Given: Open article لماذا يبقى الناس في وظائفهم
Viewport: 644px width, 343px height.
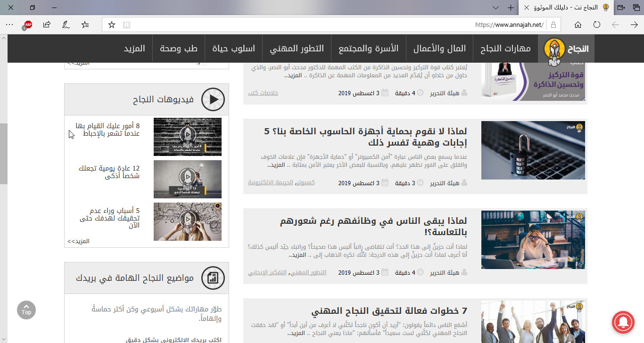Looking at the screenshot, I should pos(373,227).
